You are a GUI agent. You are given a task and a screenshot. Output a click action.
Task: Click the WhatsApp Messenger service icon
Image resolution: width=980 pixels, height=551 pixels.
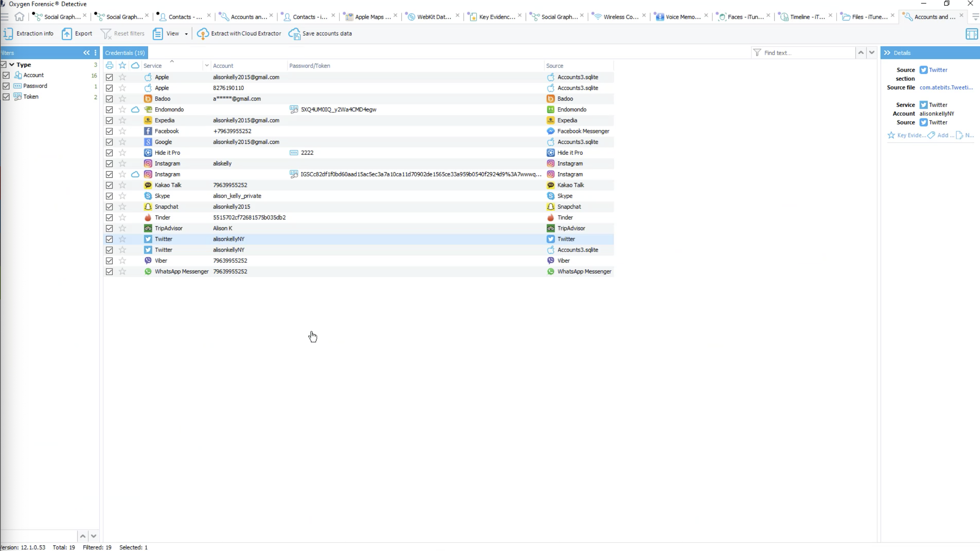148,271
